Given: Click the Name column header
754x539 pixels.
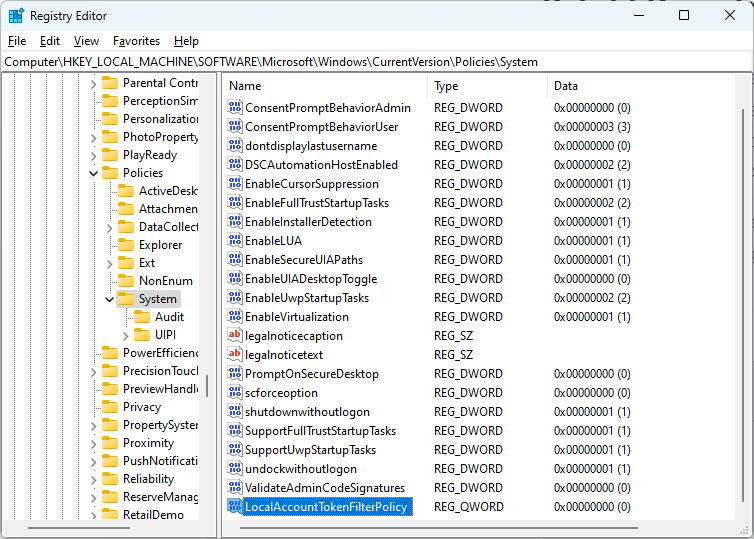Looking at the screenshot, I should tap(325, 86).
